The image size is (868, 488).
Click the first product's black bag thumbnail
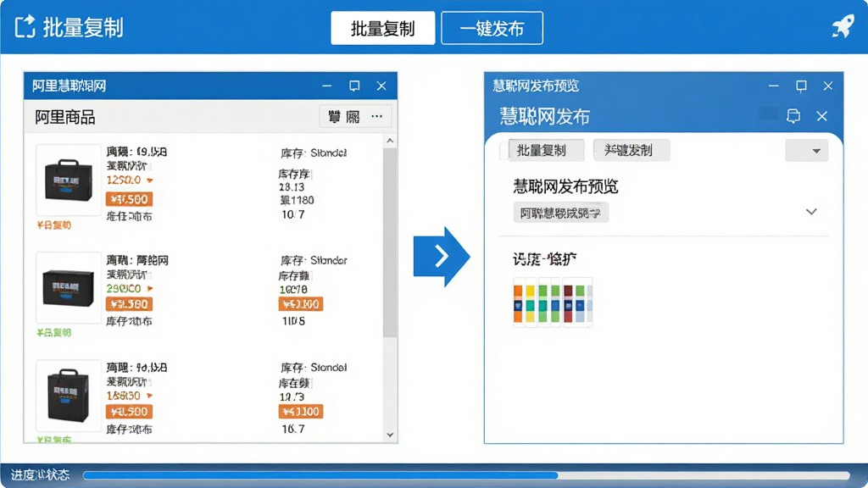68,180
